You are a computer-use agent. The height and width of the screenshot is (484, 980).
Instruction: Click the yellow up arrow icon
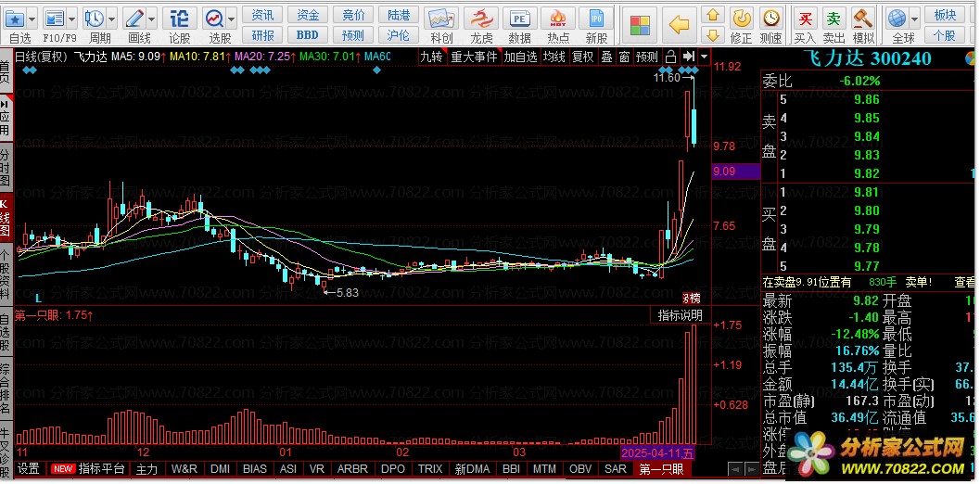click(x=713, y=15)
